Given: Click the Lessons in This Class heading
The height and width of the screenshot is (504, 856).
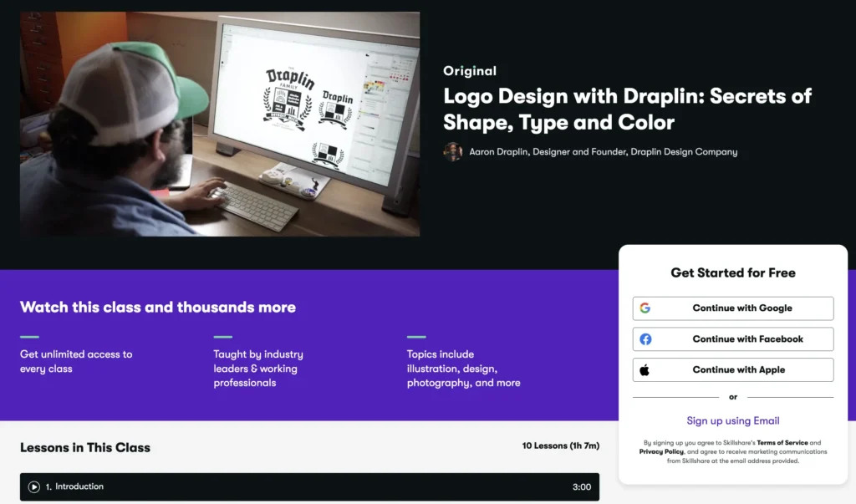Looking at the screenshot, I should [85, 448].
